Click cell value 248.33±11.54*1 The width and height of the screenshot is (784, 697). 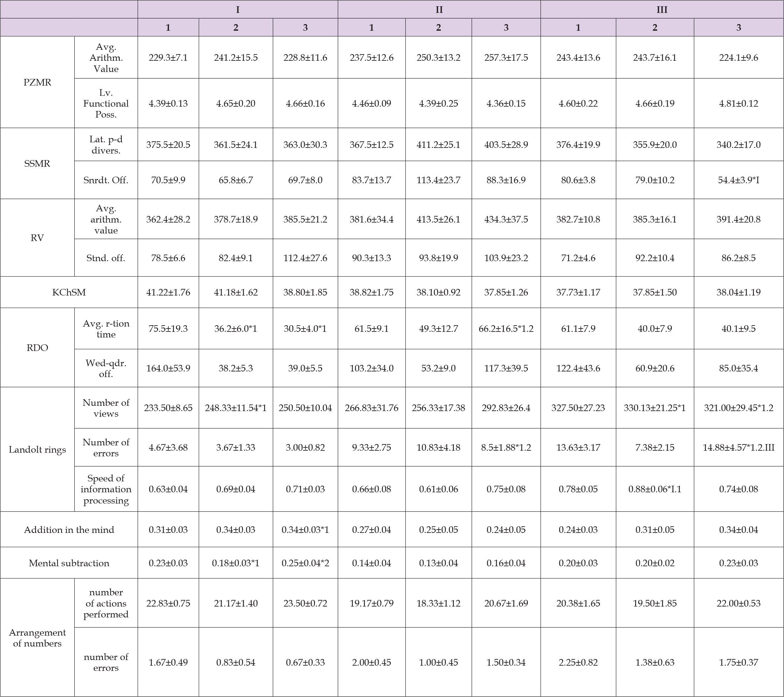235,408
